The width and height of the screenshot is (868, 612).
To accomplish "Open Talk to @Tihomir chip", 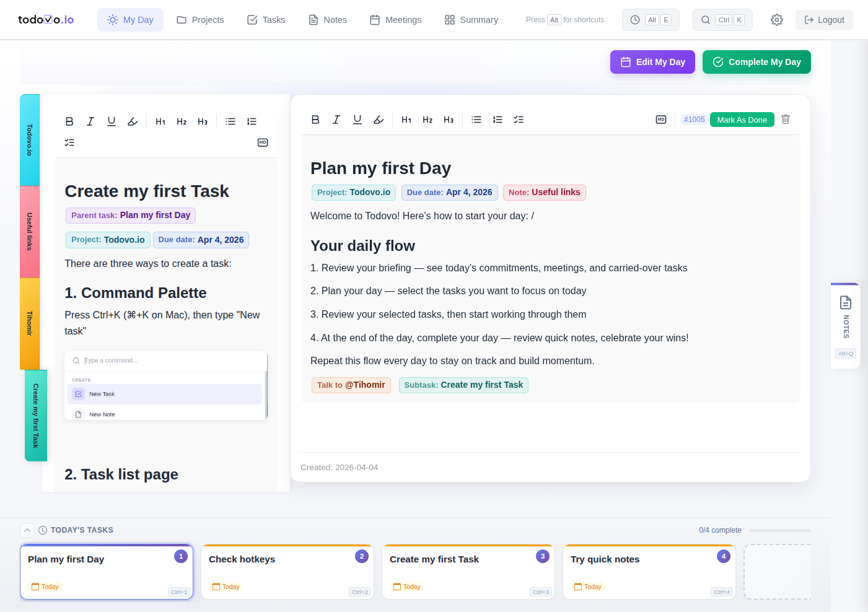I will 351,385.
